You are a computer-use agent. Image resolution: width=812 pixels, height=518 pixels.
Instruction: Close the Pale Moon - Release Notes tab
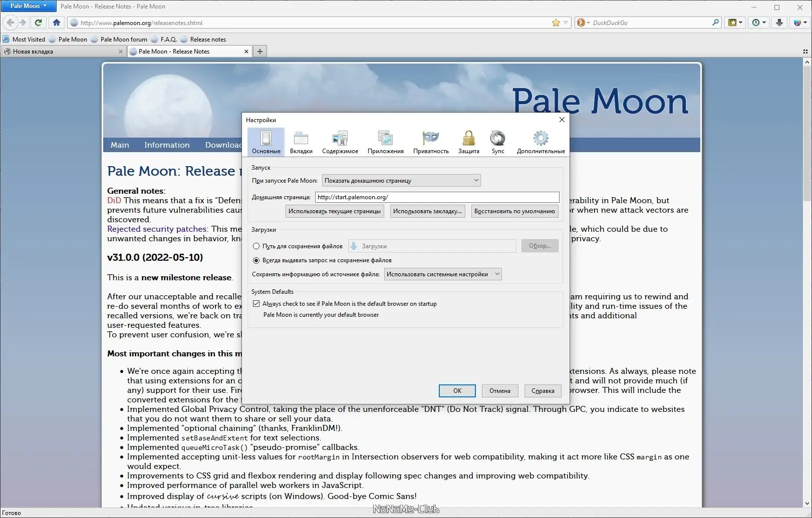[x=246, y=52]
